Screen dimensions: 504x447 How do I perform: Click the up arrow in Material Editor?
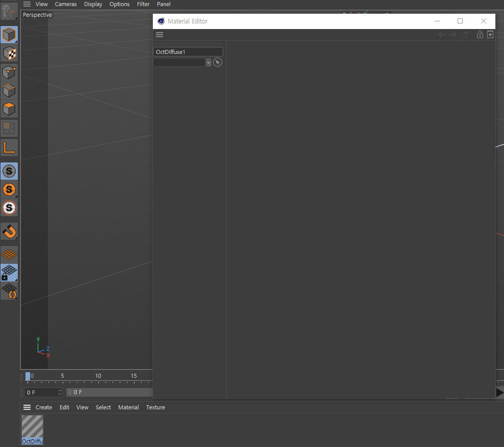pyautogui.click(x=466, y=35)
